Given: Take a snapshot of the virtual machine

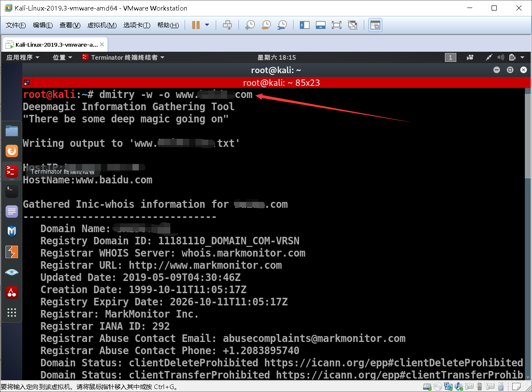Looking at the screenshot, I should tap(250, 25).
